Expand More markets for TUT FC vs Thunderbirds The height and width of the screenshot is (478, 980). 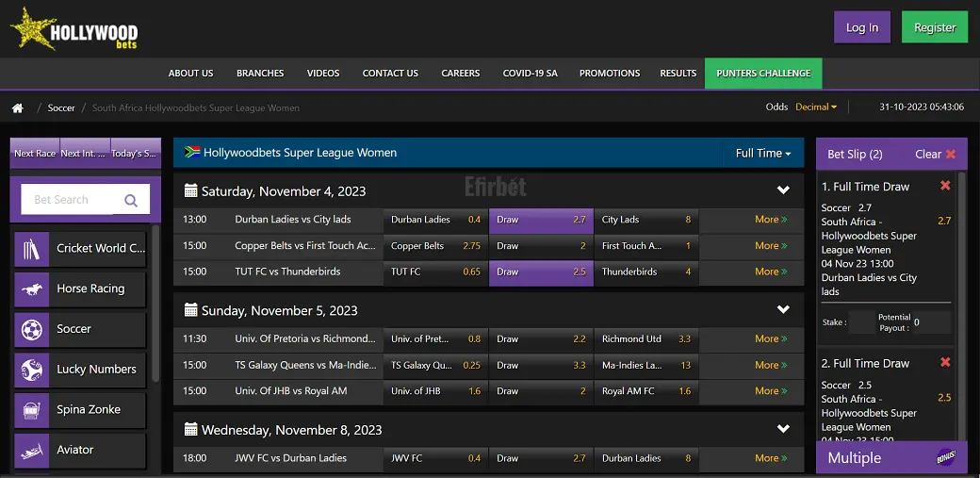point(771,272)
